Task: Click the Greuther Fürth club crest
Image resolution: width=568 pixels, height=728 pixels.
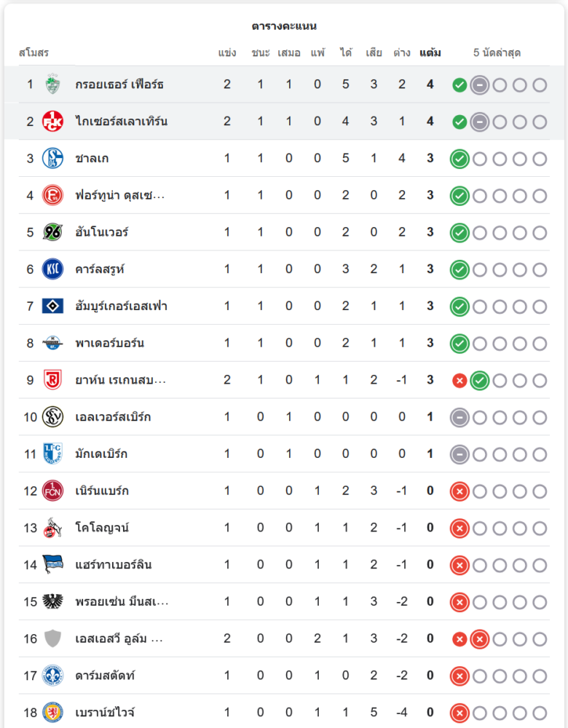Action: point(52,84)
